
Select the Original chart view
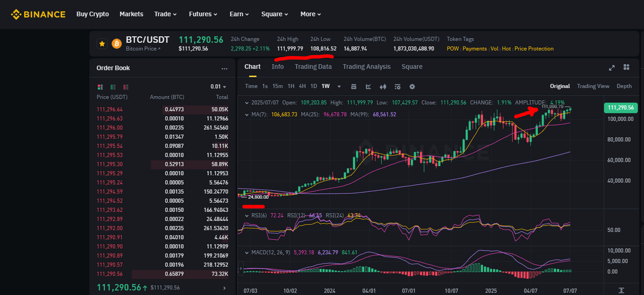[x=560, y=86]
